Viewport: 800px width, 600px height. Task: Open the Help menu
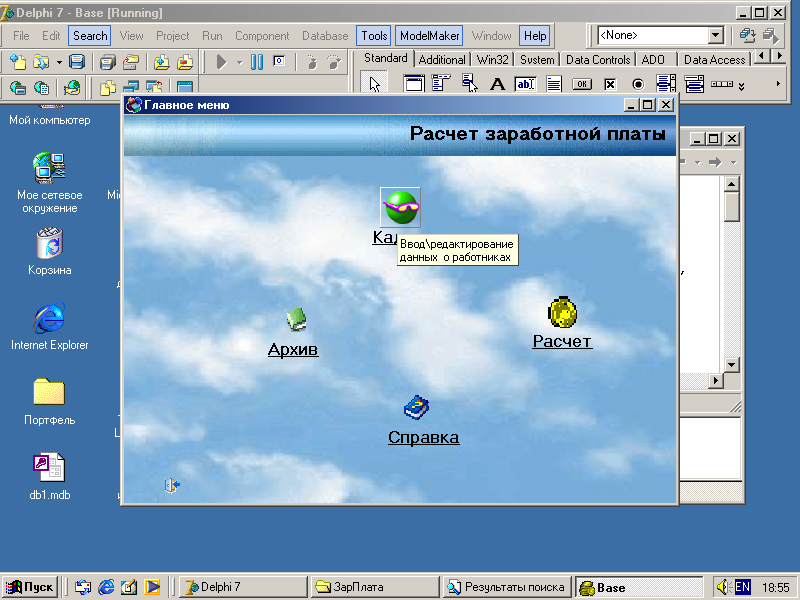pos(535,36)
